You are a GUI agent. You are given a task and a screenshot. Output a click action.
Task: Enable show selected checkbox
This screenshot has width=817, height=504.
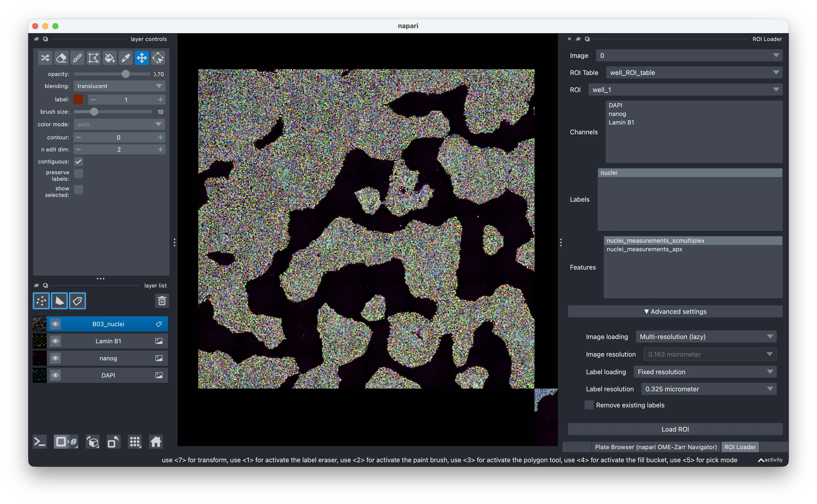78,190
